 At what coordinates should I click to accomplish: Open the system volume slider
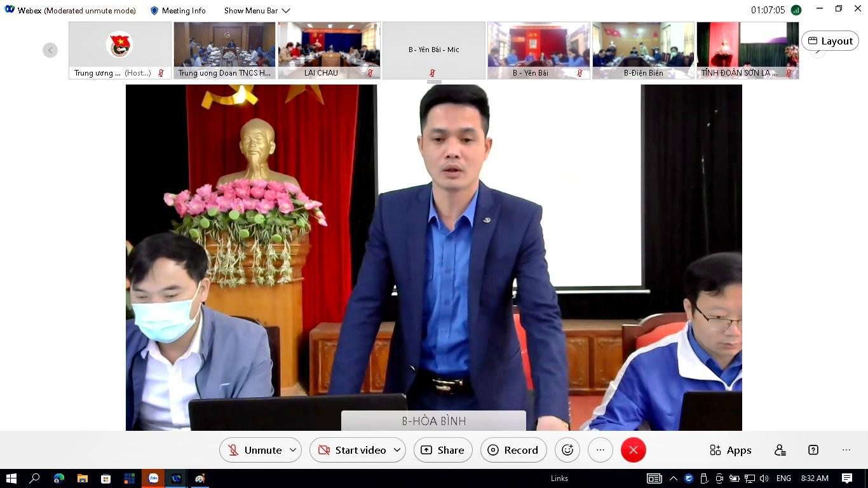(x=764, y=478)
